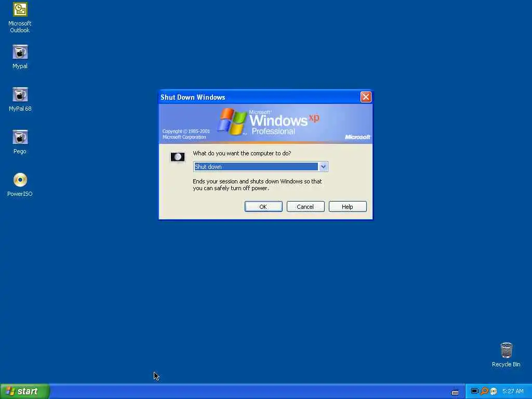Select the Pego desktop icon
Image resolution: width=532 pixels, height=399 pixels.
(20, 142)
